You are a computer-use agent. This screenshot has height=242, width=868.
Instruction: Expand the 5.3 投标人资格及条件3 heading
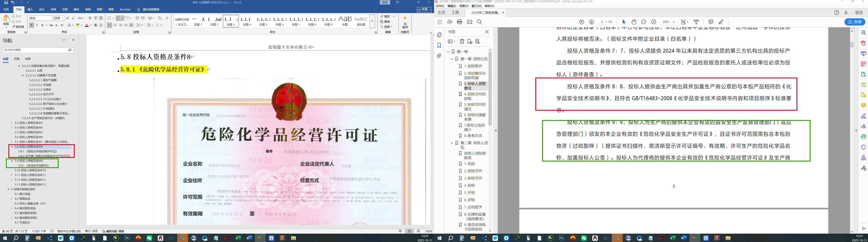12,123
